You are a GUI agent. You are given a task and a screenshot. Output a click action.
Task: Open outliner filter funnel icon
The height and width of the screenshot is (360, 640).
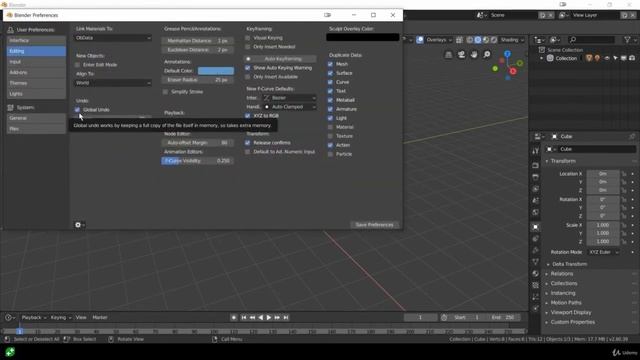click(x=627, y=40)
